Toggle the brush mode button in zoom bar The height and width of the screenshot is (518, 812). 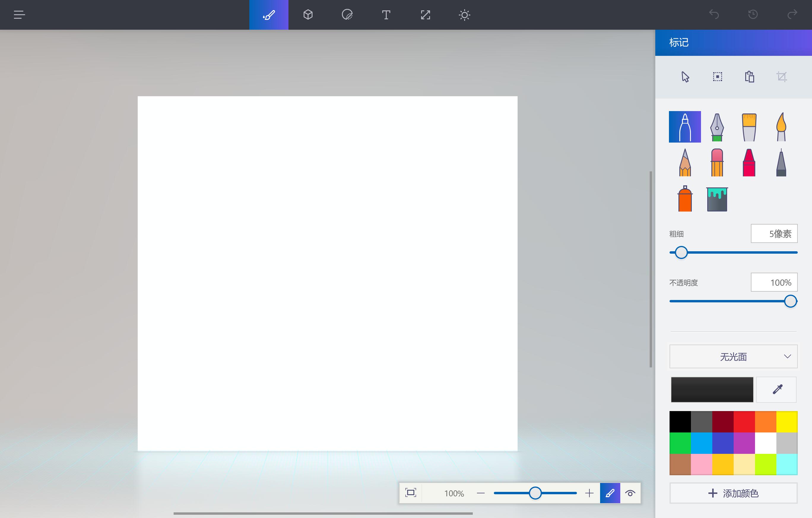[610, 493]
